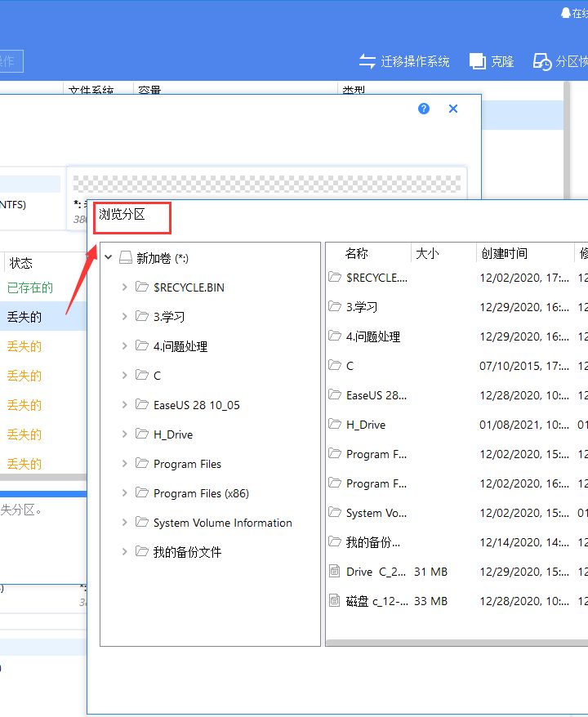
Task: Click date 07/10/2015 of folder C
Action: pos(523,366)
